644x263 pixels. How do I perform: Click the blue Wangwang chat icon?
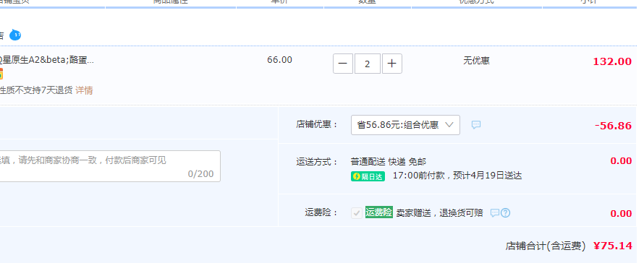point(15,35)
